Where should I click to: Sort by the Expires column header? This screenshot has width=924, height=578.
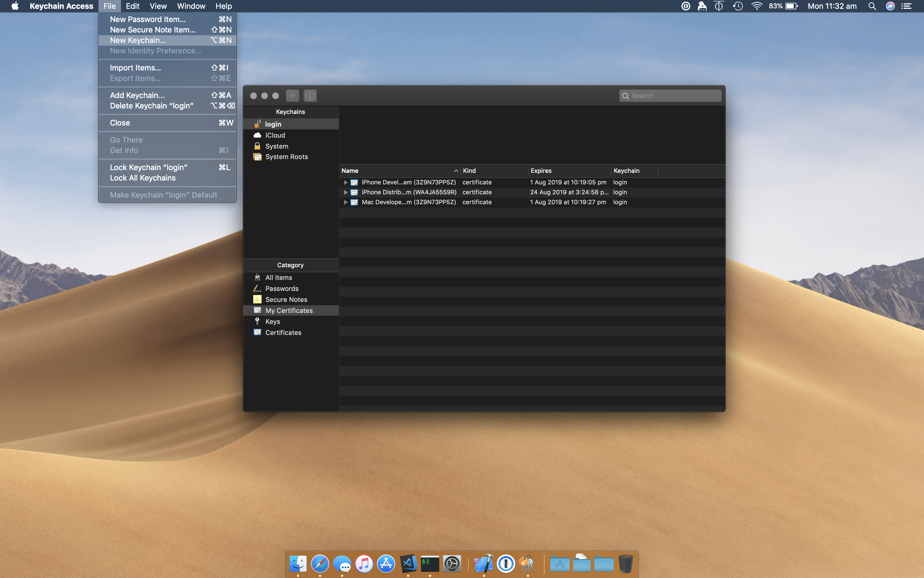click(569, 170)
